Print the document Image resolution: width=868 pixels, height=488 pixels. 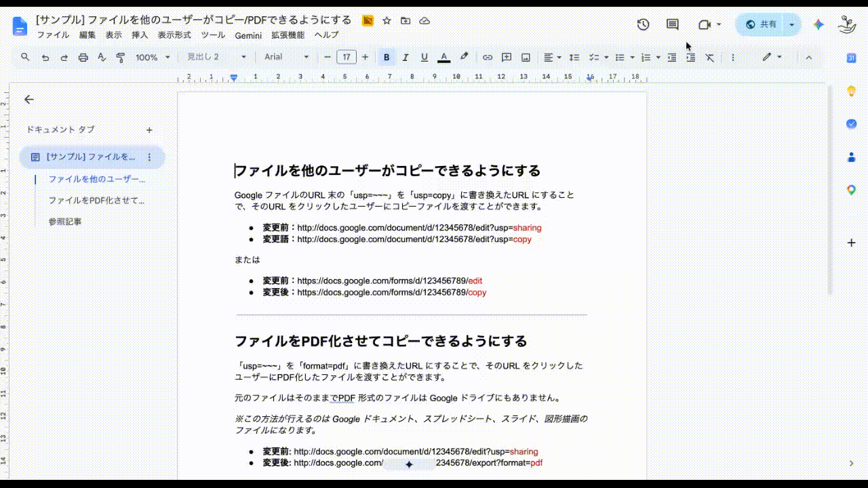coord(83,58)
